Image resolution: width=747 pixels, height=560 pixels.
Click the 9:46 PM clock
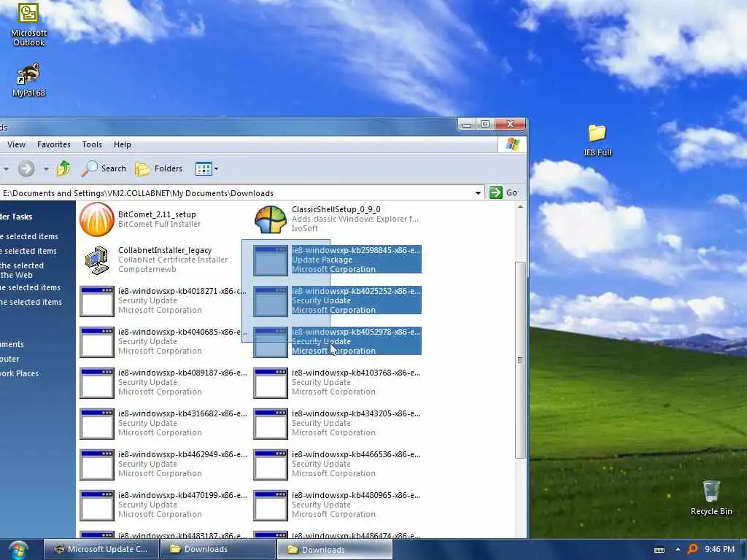pyautogui.click(x=719, y=549)
